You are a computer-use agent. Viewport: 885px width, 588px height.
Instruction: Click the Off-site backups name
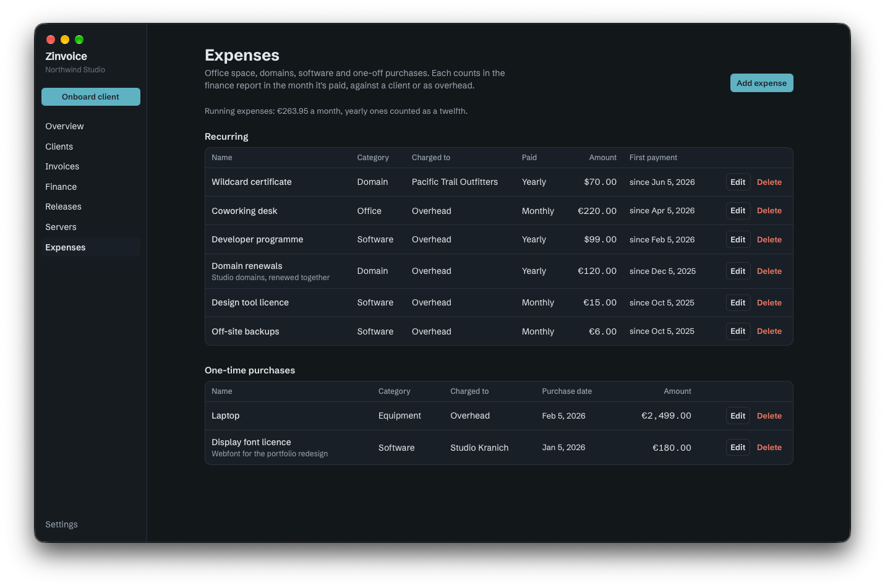point(246,331)
